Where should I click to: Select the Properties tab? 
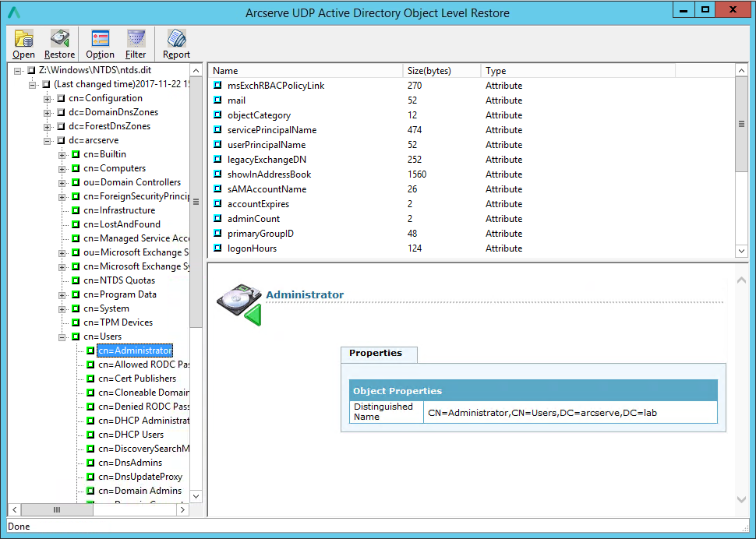click(x=379, y=354)
